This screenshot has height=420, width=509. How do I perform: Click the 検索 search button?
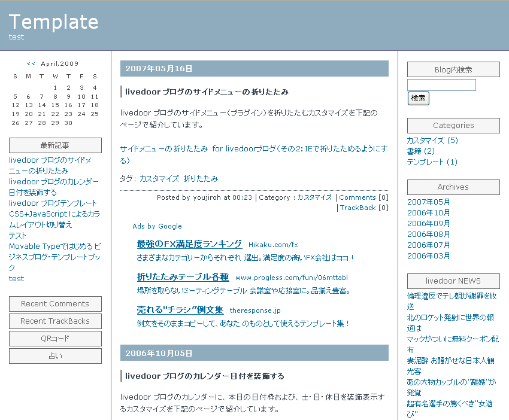(x=419, y=98)
